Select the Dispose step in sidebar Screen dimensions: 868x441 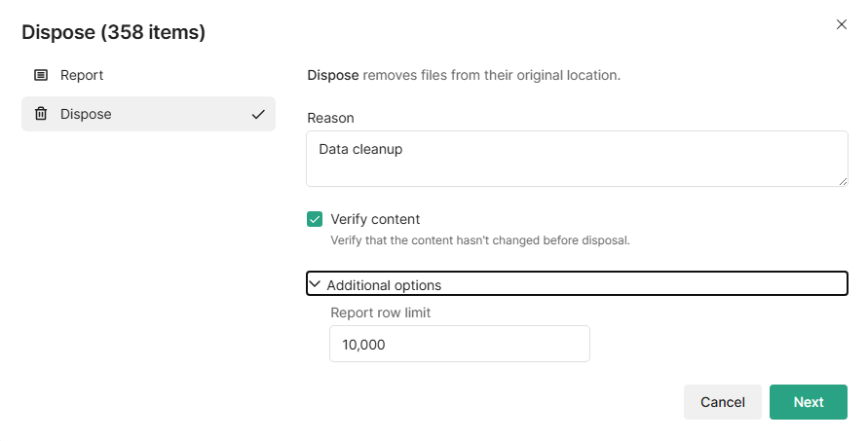pyautogui.click(x=86, y=114)
